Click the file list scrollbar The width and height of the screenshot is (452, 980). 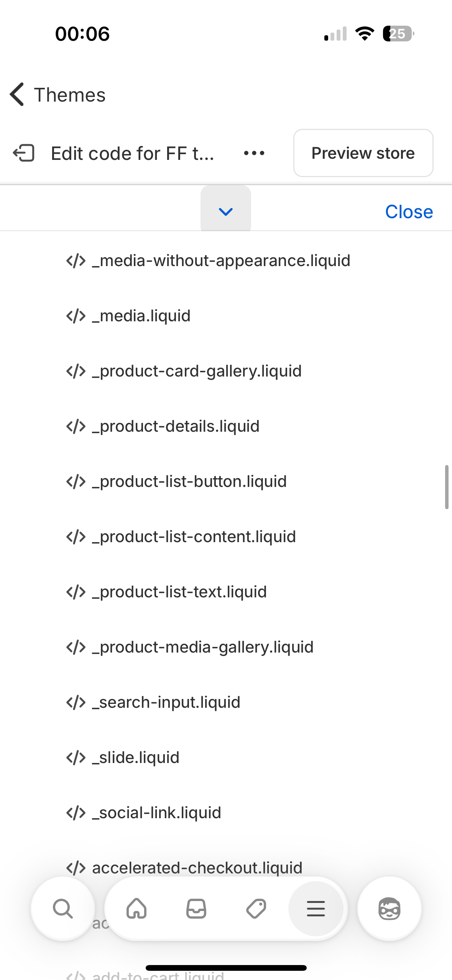point(446,487)
